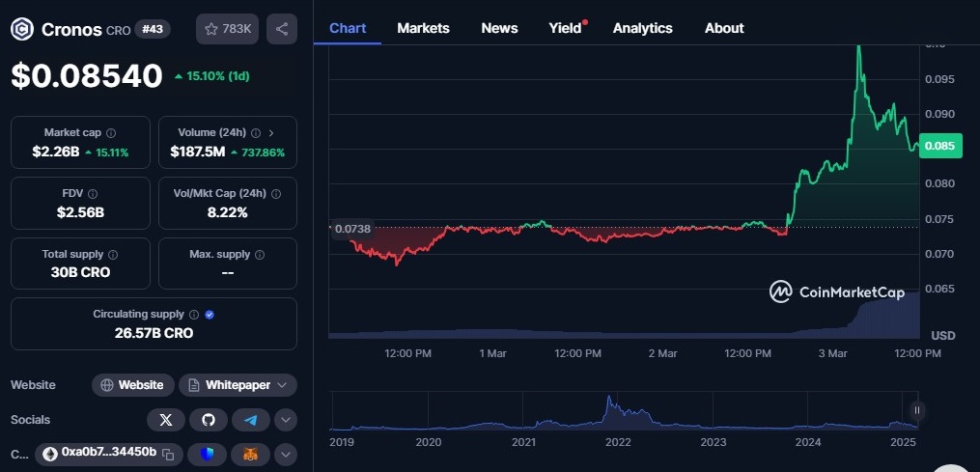Switch to the Chart tab
This screenshot has height=472, width=980.
(348, 28)
